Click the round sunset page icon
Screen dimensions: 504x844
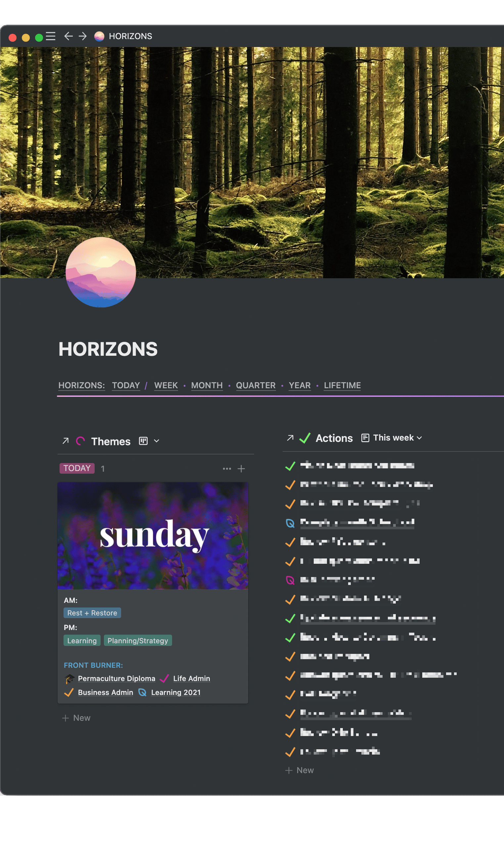pyautogui.click(x=101, y=272)
